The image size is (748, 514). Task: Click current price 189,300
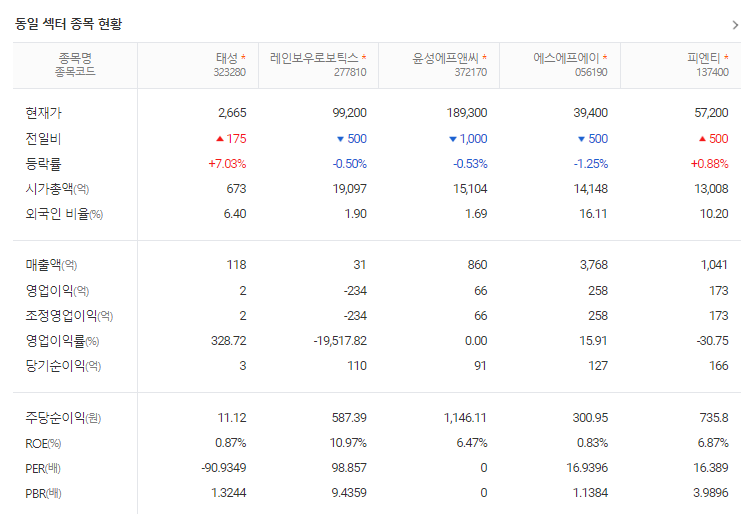tap(467, 113)
